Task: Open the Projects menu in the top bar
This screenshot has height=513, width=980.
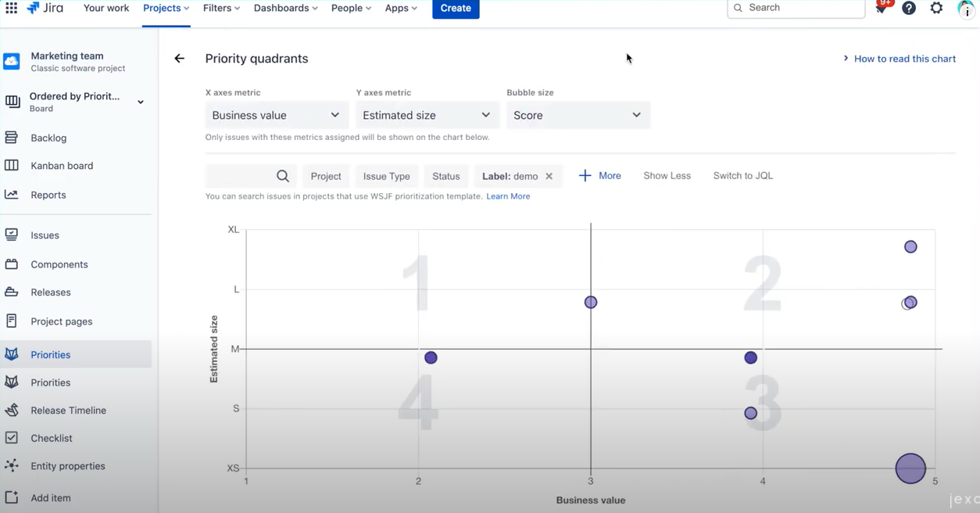Action: (166, 8)
